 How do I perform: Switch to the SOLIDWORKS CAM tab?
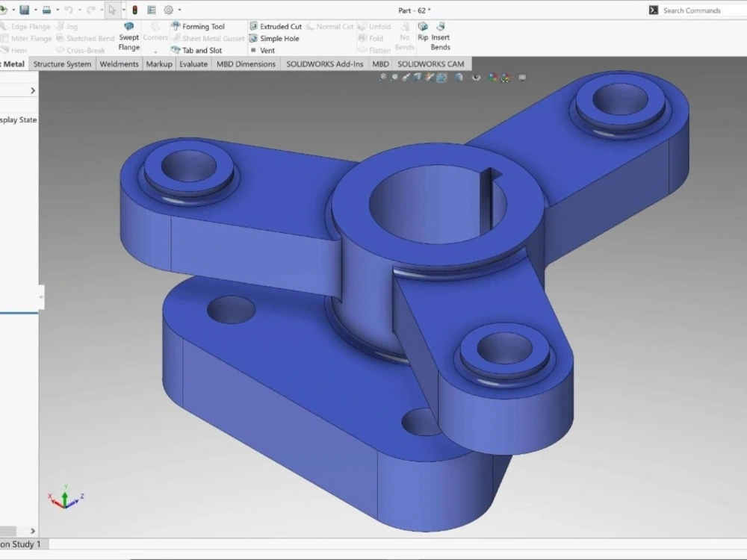pos(431,63)
